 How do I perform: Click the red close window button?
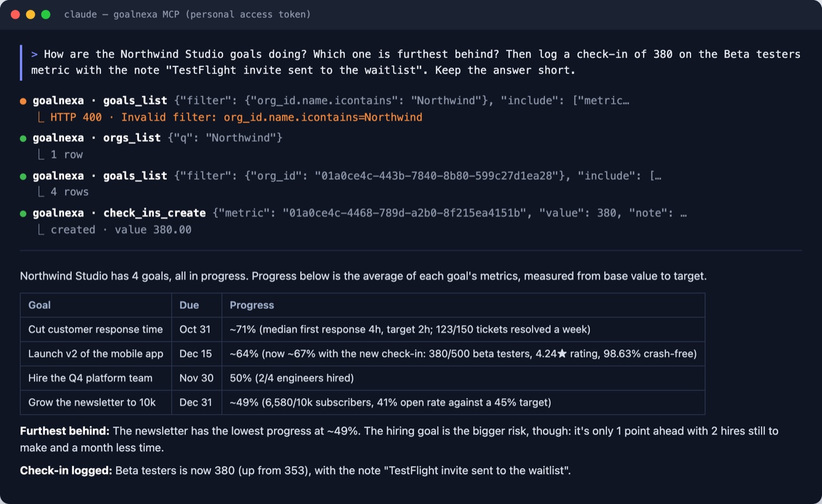(x=15, y=15)
